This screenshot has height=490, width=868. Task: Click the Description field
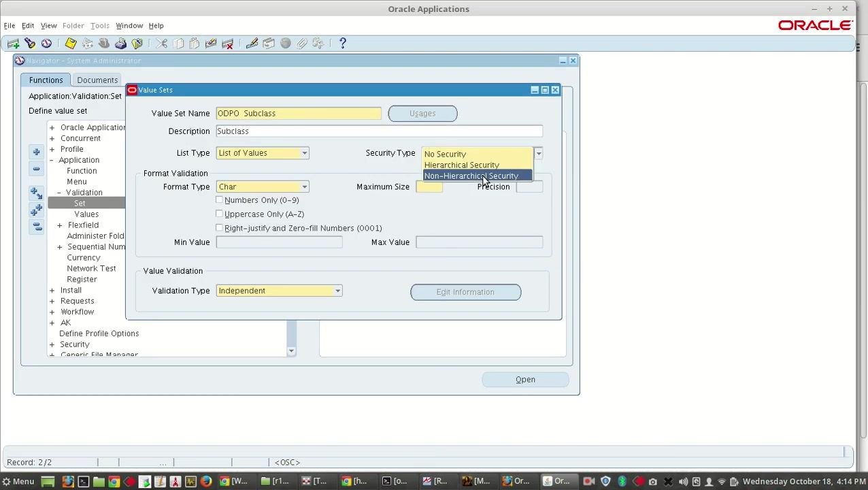pyautogui.click(x=379, y=131)
